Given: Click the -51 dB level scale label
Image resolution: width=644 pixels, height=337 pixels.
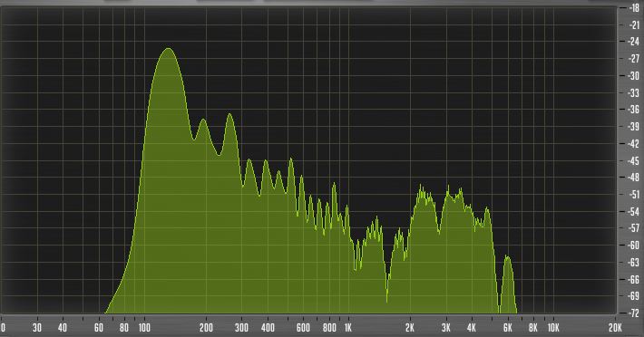Looking at the screenshot, I should coord(634,195).
